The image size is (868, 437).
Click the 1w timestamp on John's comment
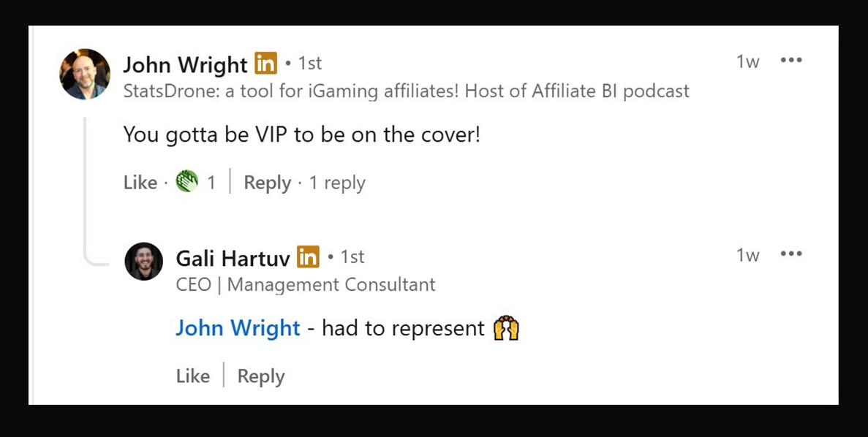point(747,61)
